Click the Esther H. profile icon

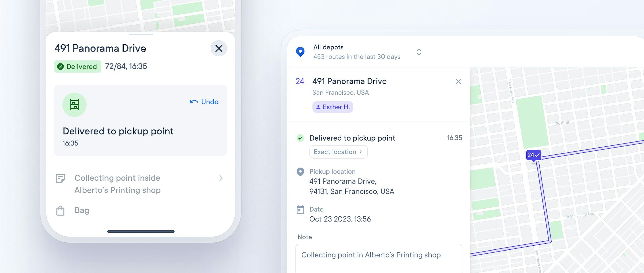(317, 107)
